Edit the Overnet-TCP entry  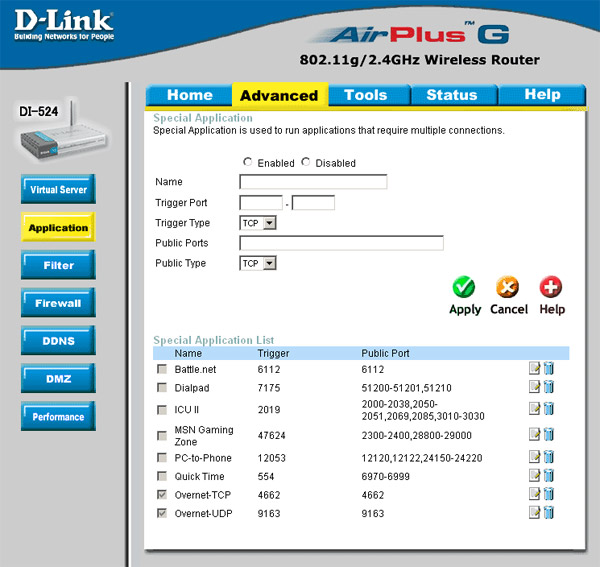(534, 494)
